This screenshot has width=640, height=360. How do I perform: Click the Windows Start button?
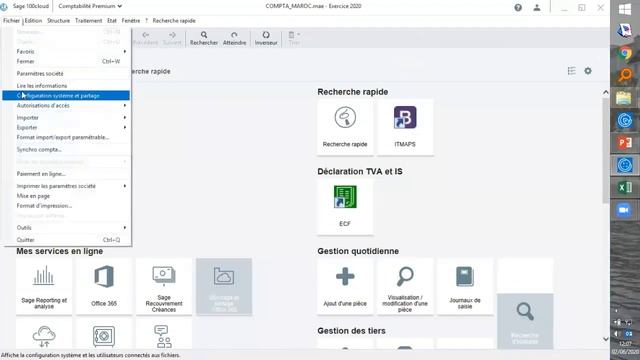tap(625, 9)
